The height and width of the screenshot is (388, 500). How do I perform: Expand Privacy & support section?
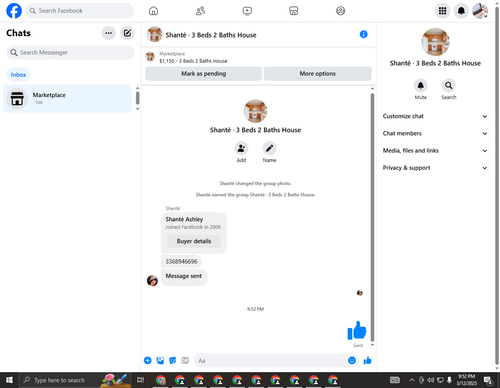tap(435, 168)
